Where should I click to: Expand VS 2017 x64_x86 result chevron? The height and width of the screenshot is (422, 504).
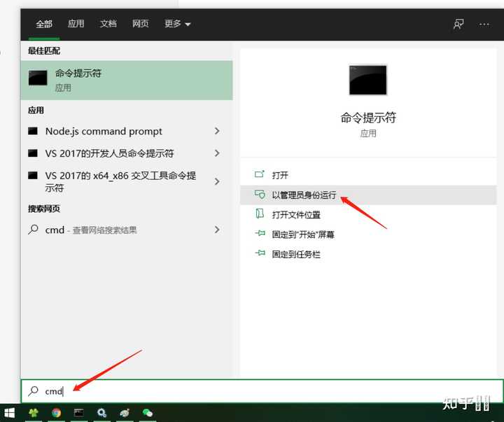tap(217, 181)
